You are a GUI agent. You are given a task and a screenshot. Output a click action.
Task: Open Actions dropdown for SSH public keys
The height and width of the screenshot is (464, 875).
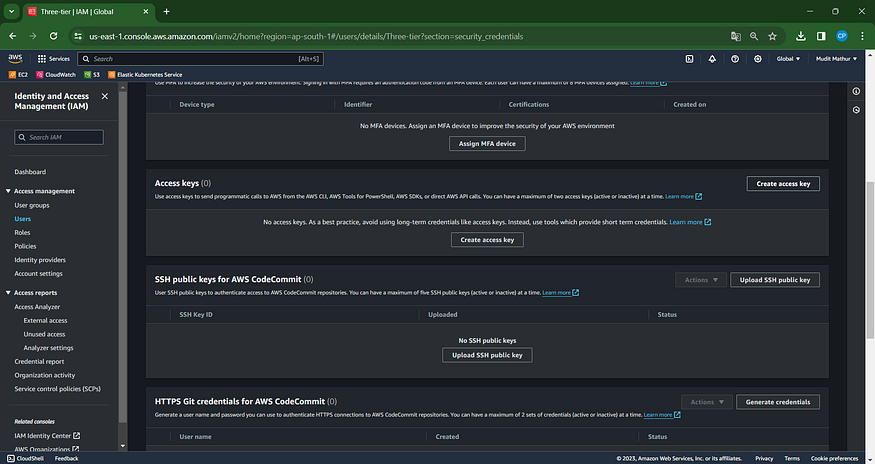[701, 280]
